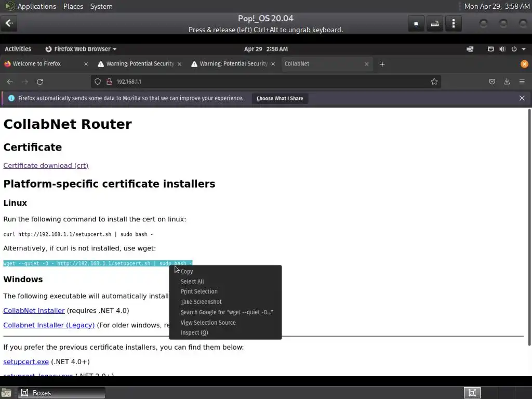Image resolution: width=532 pixels, height=399 pixels.
Task: Bookmark this page with the star icon
Action: coord(434,82)
